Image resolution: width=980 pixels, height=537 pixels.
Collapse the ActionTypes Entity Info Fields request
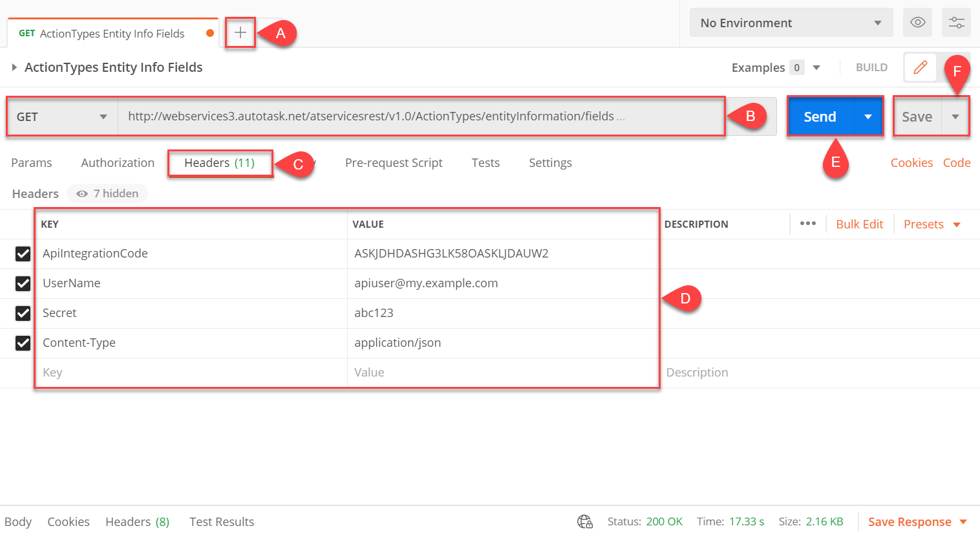pos(14,67)
